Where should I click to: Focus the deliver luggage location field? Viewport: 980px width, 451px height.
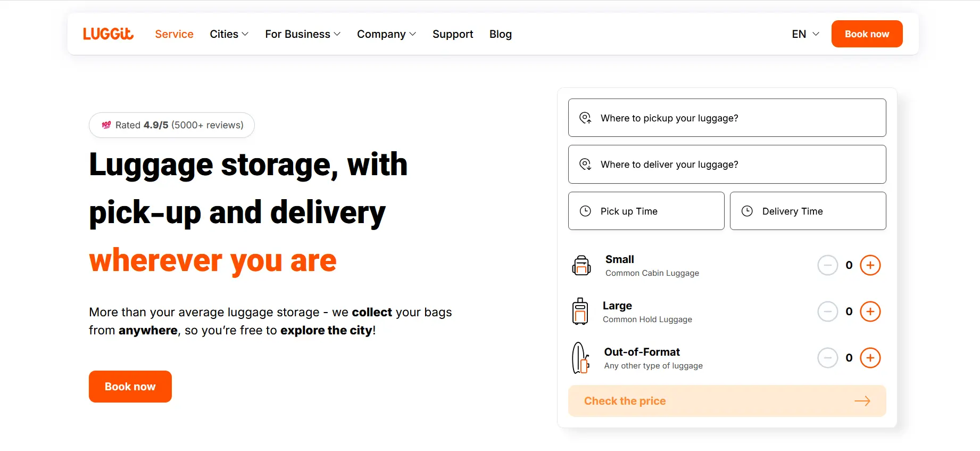tap(727, 164)
